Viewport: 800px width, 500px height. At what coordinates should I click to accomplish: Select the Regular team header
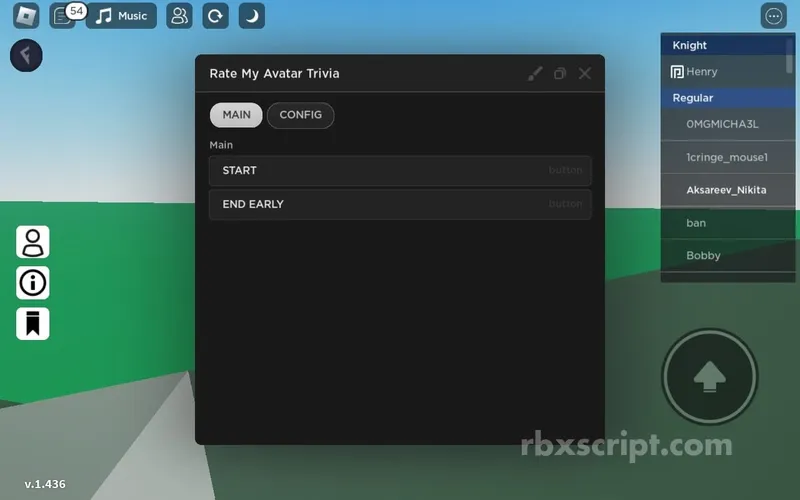pos(728,97)
